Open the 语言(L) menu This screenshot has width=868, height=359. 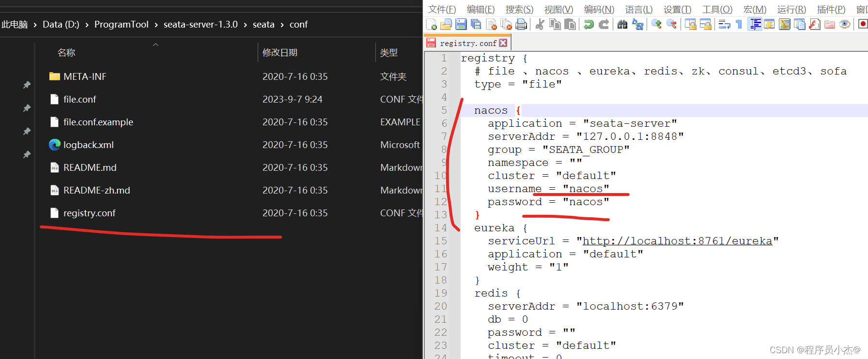pos(638,9)
